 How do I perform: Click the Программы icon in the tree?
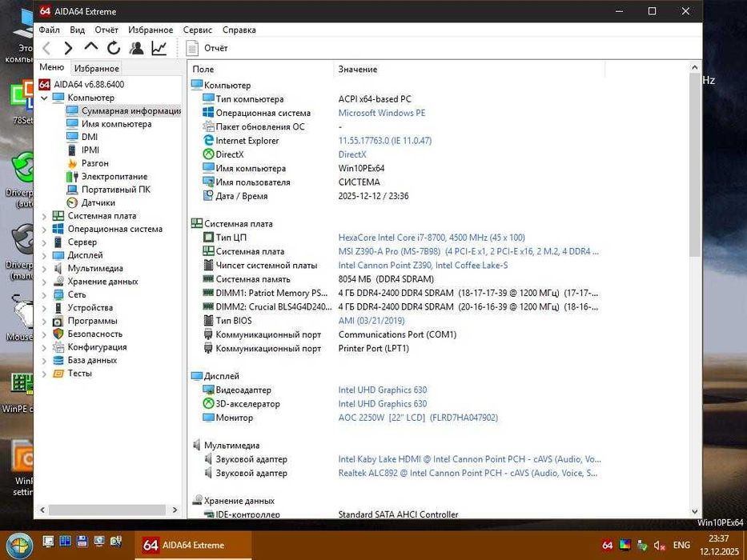coord(58,322)
